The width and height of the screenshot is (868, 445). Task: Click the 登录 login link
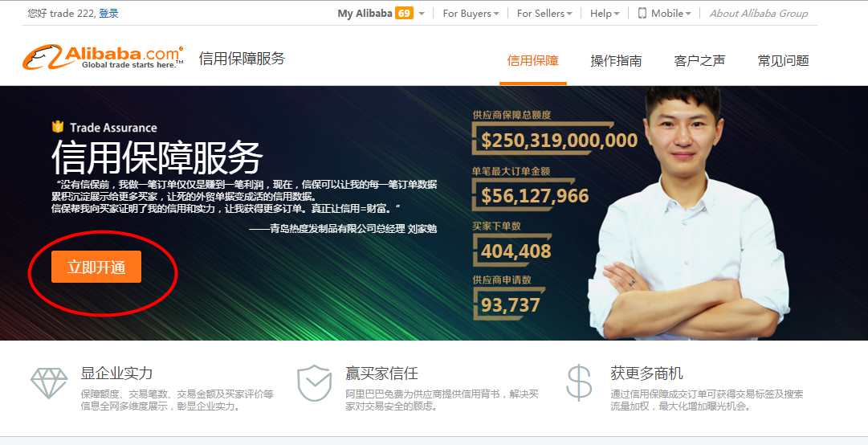pos(108,14)
